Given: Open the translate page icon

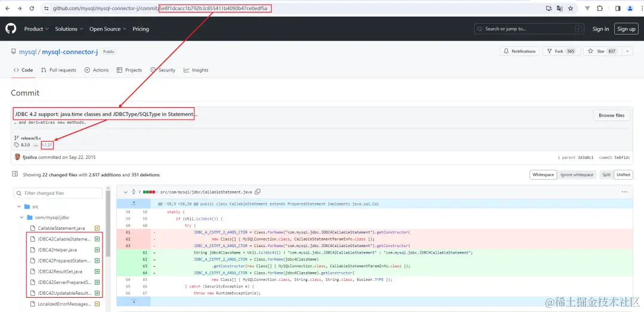Looking at the screenshot, I should [559, 8].
